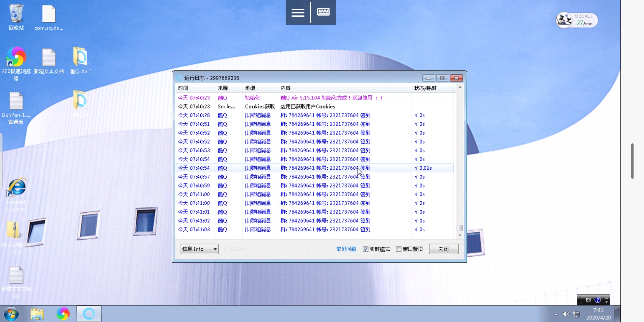
Task: Click the 酷Q taskbar icon
Action: 89,314
